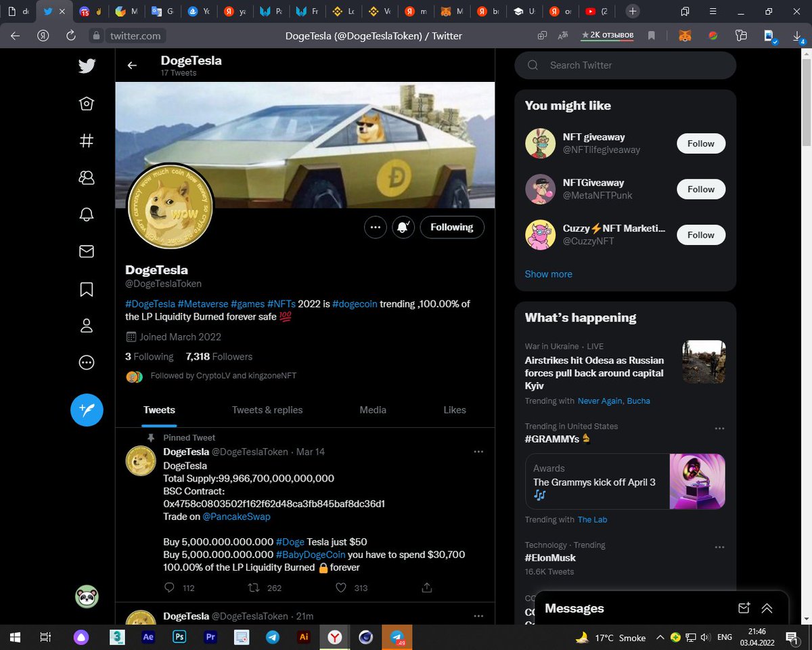
Task: Compose a new tweet with feather button
Action: (87, 410)
